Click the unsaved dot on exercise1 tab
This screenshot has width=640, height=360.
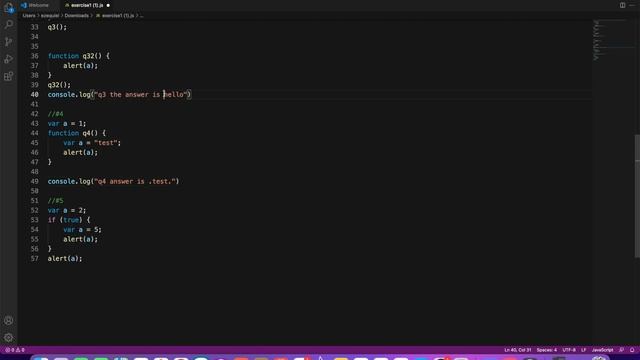108,5
